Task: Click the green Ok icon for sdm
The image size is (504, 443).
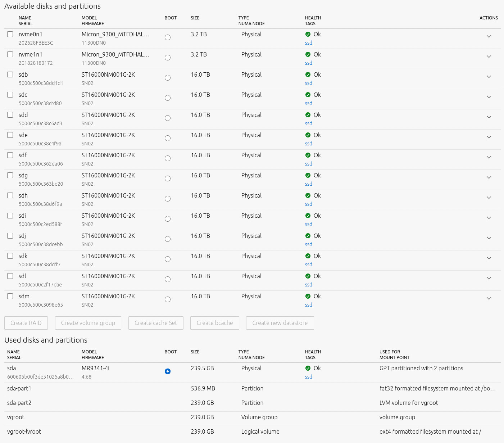Action: click(x=308, y=297)
